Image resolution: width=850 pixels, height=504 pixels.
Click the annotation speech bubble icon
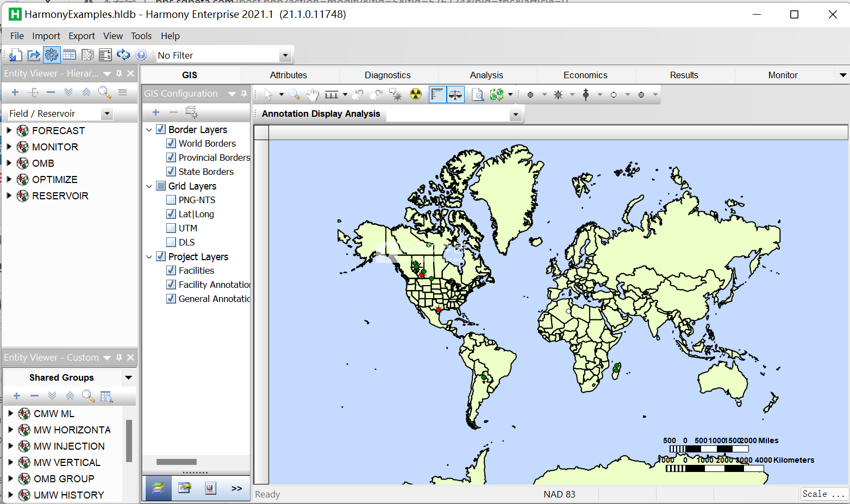pyautogui.click(x=396, y=94)
